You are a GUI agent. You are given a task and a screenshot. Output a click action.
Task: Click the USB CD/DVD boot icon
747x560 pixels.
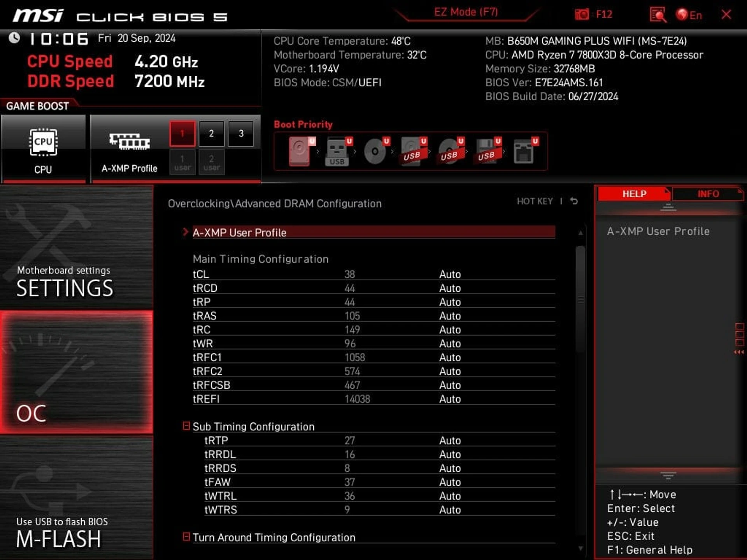tap(451, 151)
